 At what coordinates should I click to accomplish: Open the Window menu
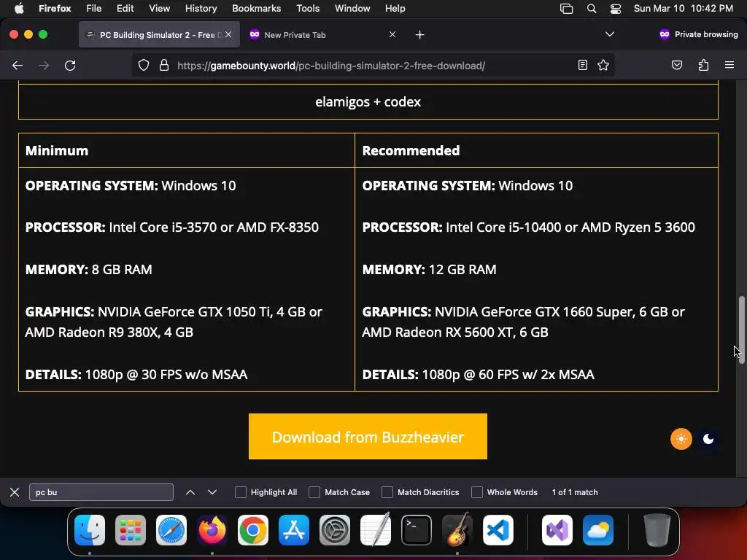tap(352, 8)
